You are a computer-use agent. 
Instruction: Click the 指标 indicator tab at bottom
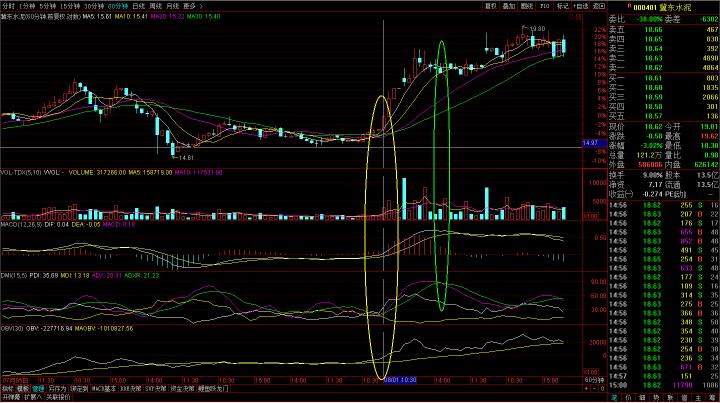7,389
